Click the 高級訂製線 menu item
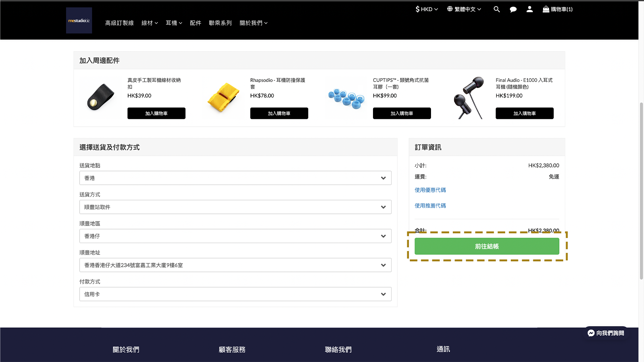644x362 pixels. point(119,23)
